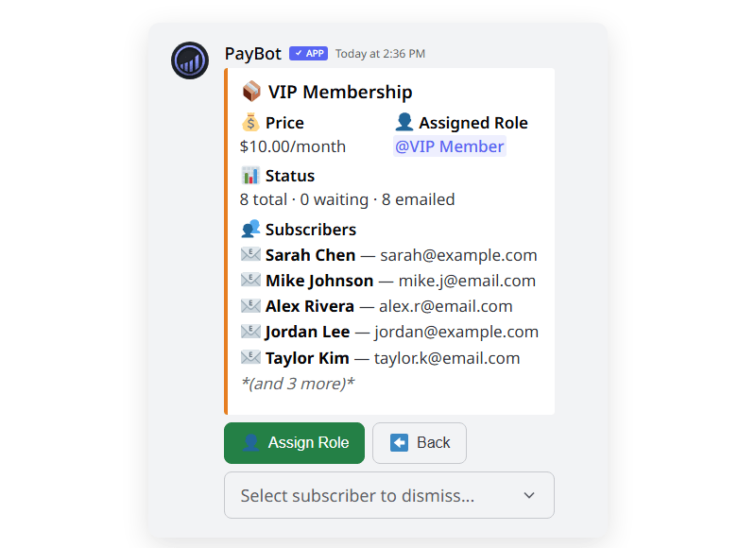Click the verified APP badge next to PayBot
Viewport: 756px width, 548px height.
tap(308, 53)
